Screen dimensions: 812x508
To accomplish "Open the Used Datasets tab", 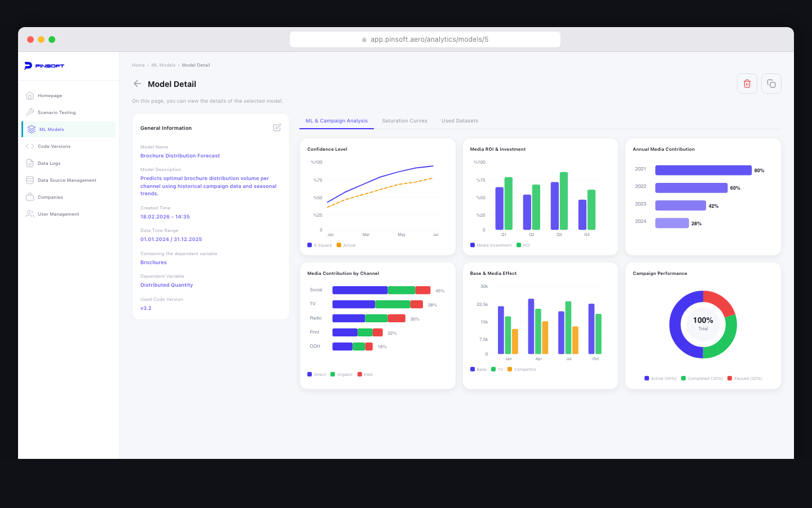I will point(460,121).
